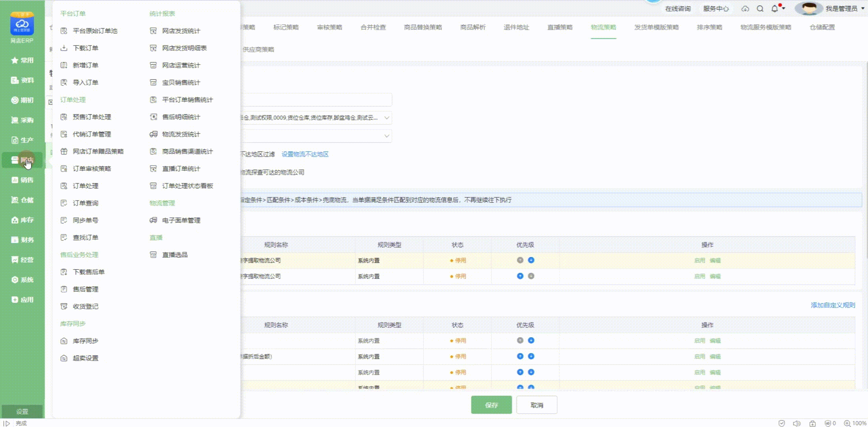Screen dimensions: 868x427
Task: Click sound speaker icon in status bar
Action: [x=797, y=423]
